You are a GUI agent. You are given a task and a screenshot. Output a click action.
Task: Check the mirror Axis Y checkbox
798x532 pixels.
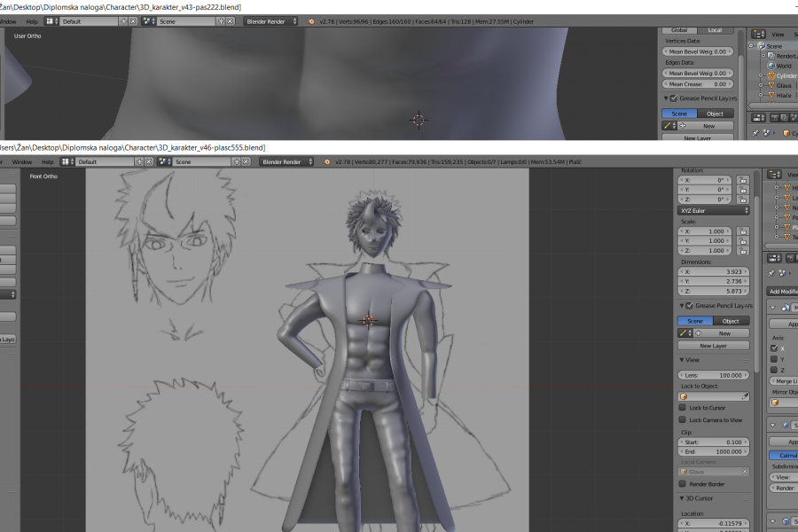(774, 359)
